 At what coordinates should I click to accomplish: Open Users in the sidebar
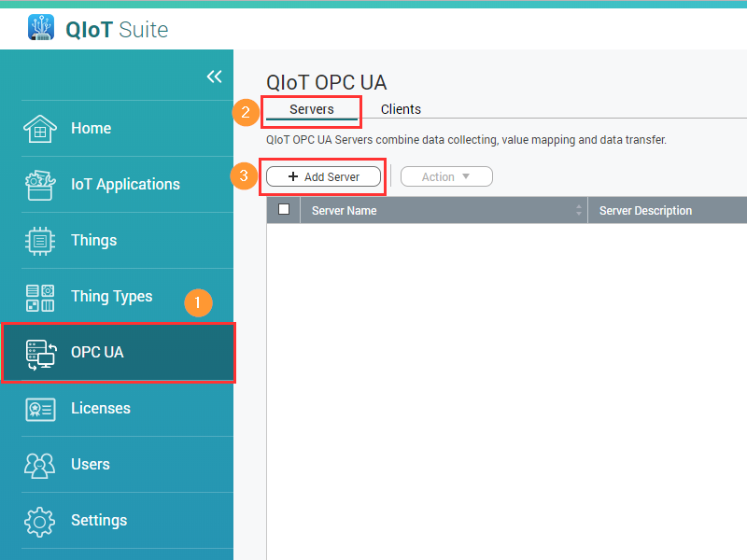[x=117, y=465]
